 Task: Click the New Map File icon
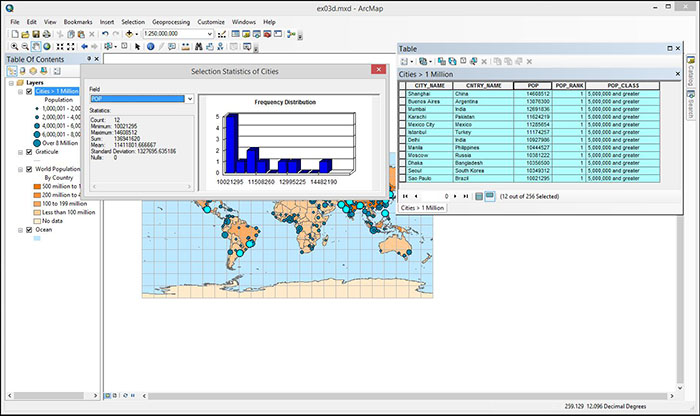15,34
